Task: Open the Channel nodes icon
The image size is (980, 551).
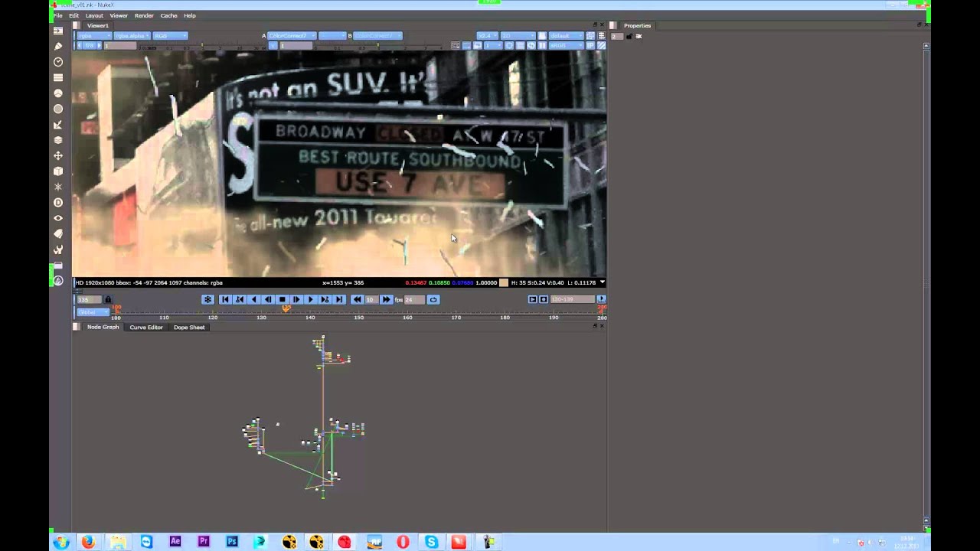Action: (x=58, y=77)
